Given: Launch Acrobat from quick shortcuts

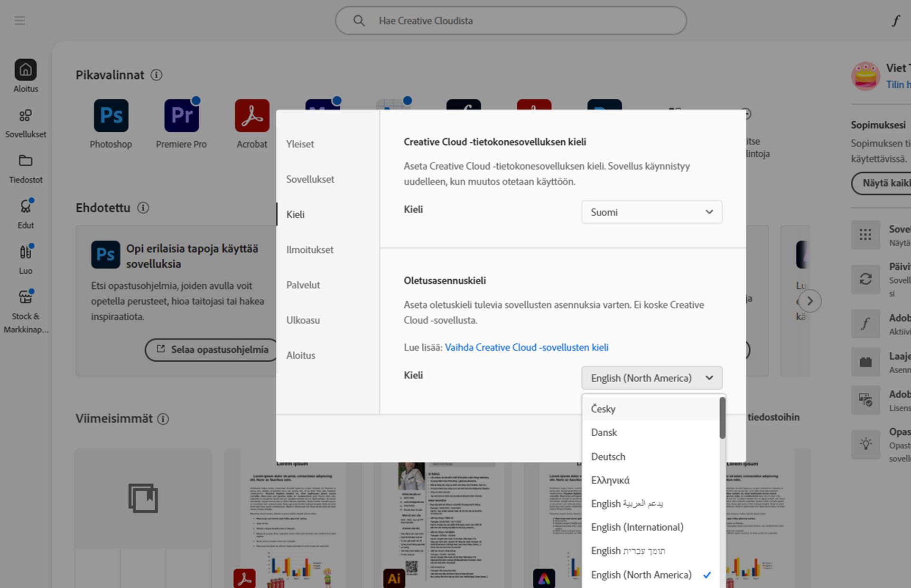Looking at the screenshot, I should (252, 116).
